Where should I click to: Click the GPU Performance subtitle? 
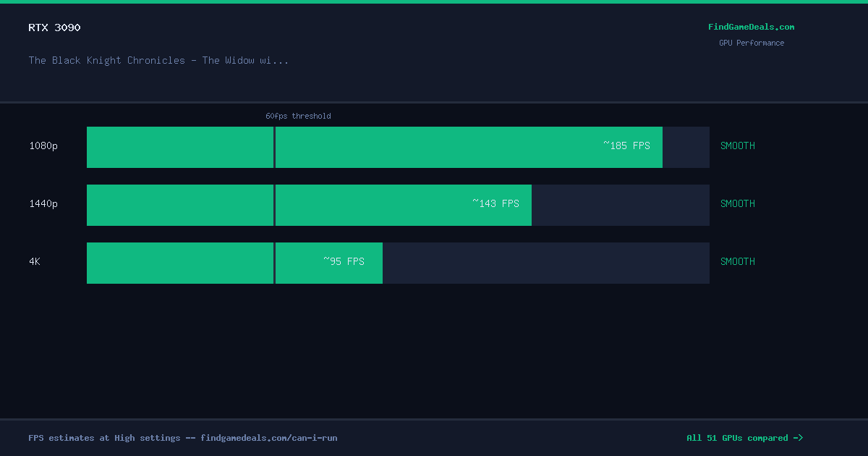coord(752,43)
